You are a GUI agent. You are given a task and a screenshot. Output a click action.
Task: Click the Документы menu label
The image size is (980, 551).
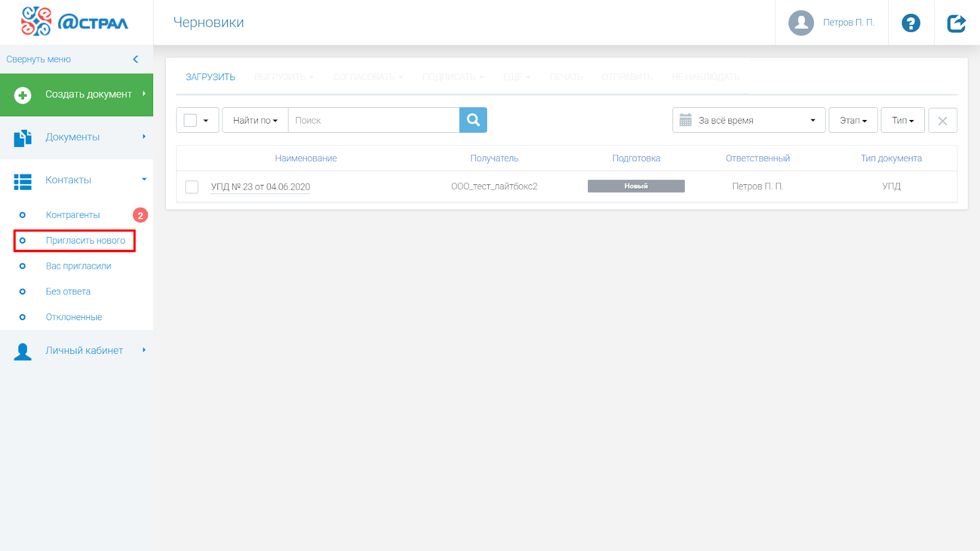72,137
